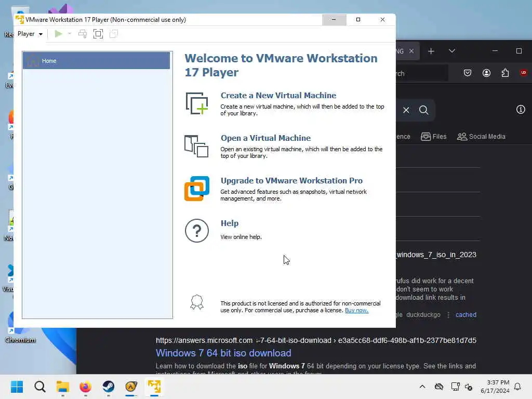Image resolution: width=532 pixels, height=399 pixels.
Task: Click the info circle icon in browser
Action: (x=521, y=109)
